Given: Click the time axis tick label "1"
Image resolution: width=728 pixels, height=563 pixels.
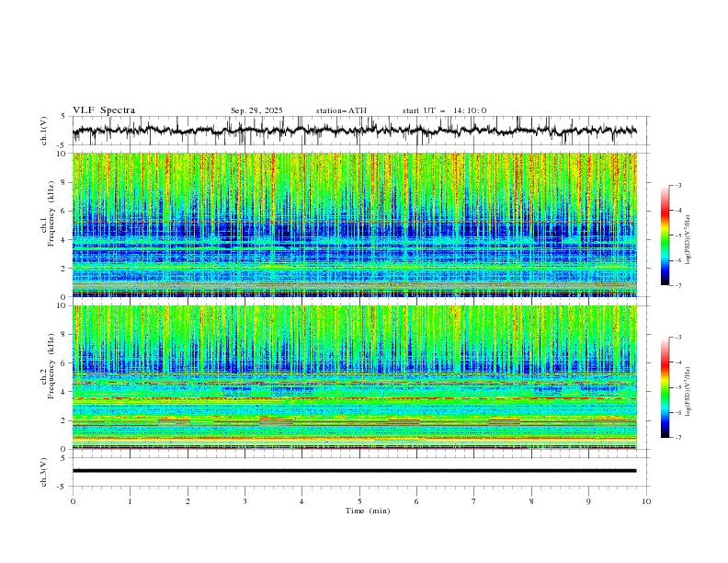Looking at the screenshot, I should 130,501.
